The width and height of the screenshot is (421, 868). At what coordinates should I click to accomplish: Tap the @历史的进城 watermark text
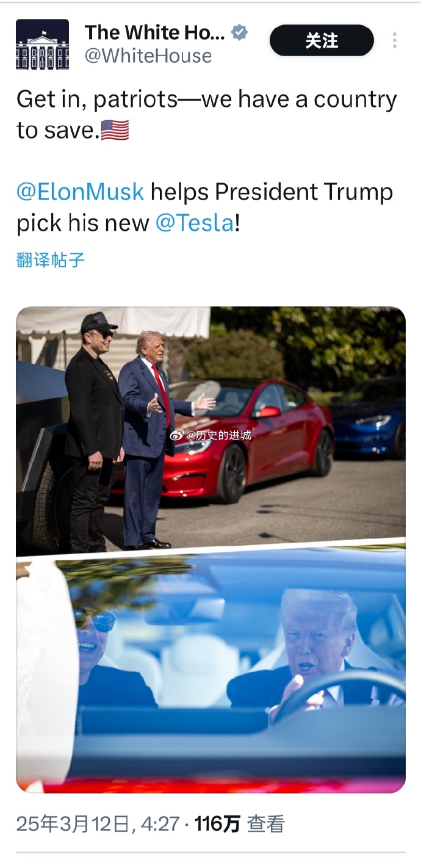218,435
